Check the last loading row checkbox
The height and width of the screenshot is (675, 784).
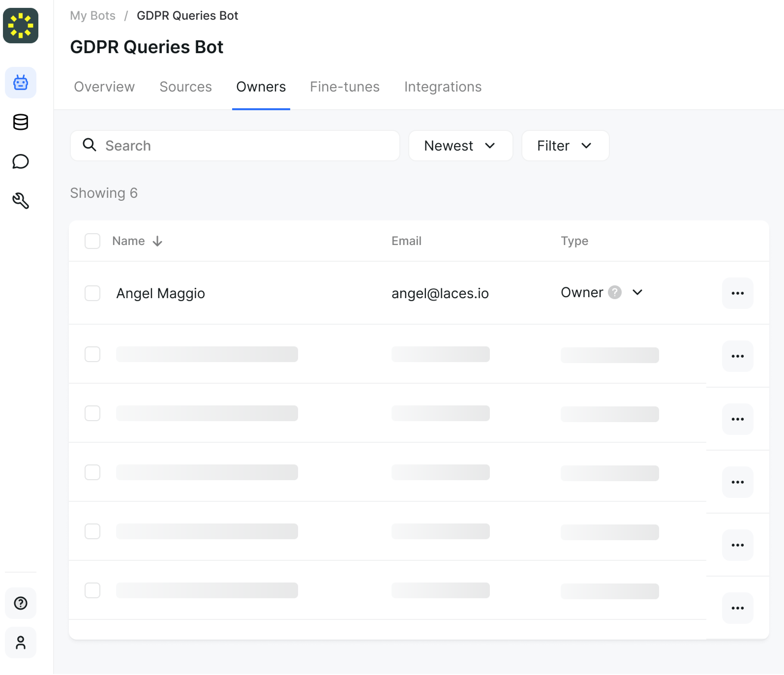[92, 590]
